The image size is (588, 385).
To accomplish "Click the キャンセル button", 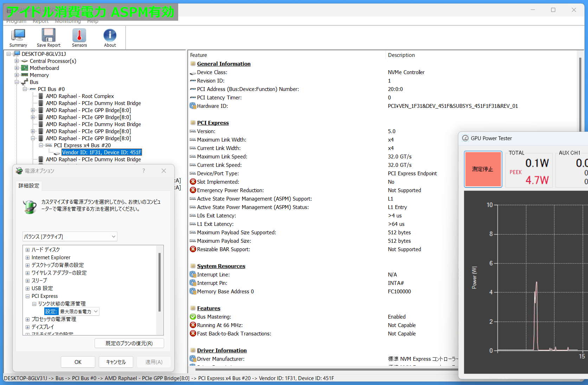I will [116, 362].
